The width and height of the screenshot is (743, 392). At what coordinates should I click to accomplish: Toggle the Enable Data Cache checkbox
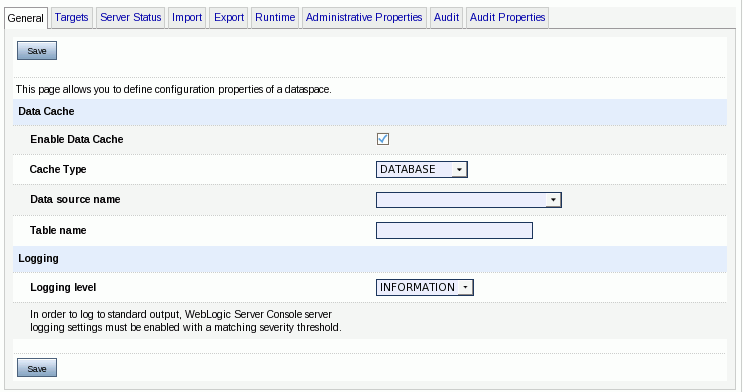click(x=383, y=139)
